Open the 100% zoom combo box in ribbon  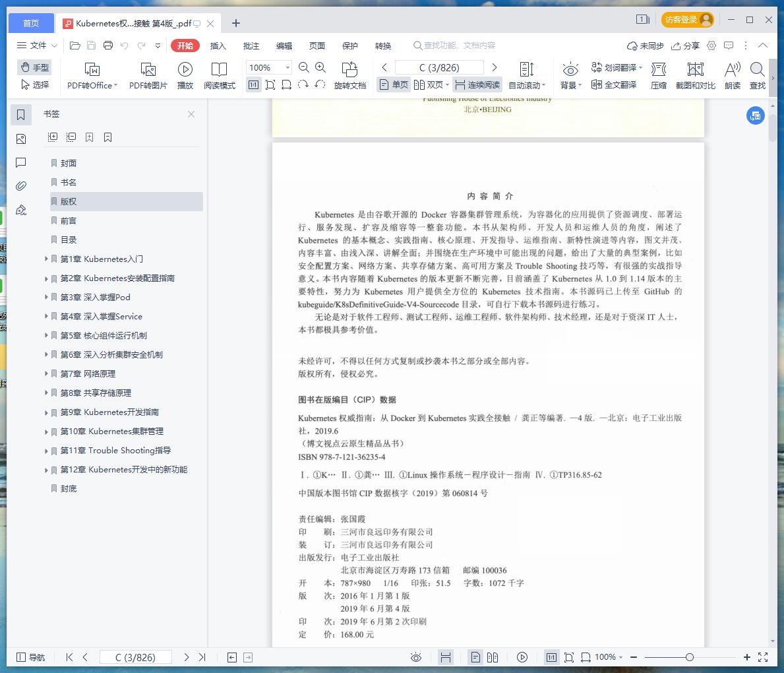pyautogui.click(x=268, y=67)
